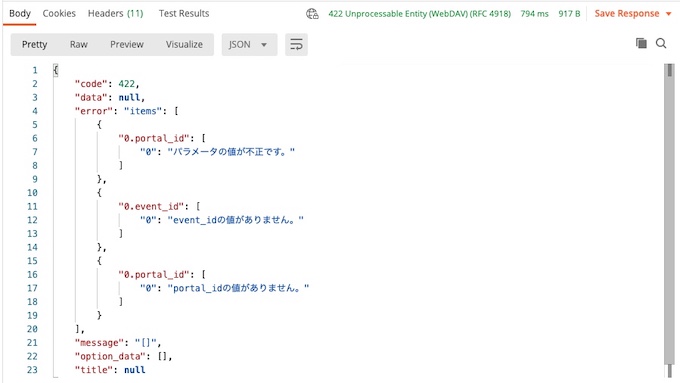Open search in response with magnifier icon
This screenshot has height=383, width=680.
coord(661,43)
